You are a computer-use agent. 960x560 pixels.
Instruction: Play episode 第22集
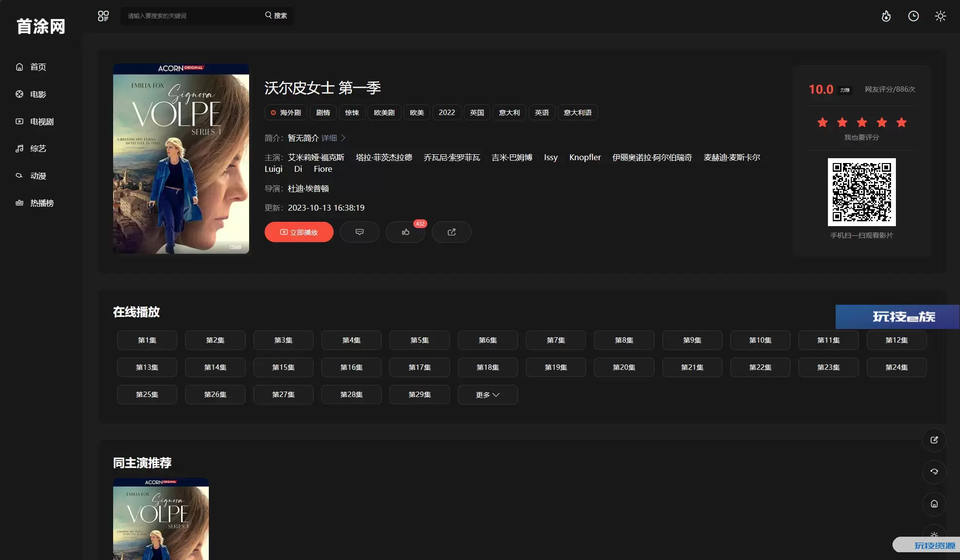pos(760,367)
